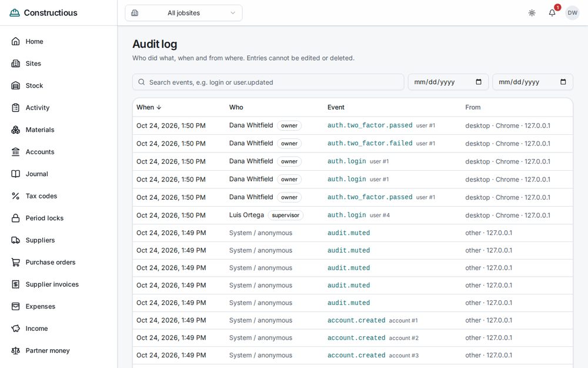Click owner badge in auth.two_factor.failed row
The image size is (588, 368).
click(289, 144)
